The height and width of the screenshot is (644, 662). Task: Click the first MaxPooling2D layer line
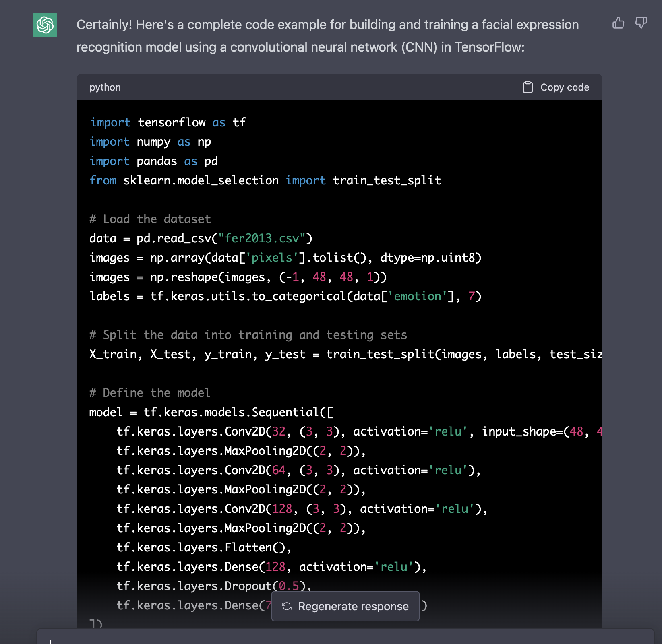pos(241,450)
